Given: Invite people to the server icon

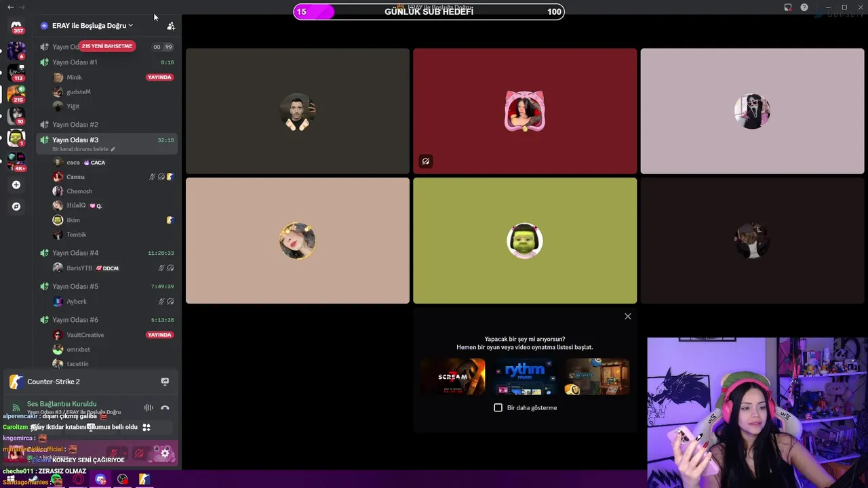Looking at the screenshot, I should (x=171, y=26).
